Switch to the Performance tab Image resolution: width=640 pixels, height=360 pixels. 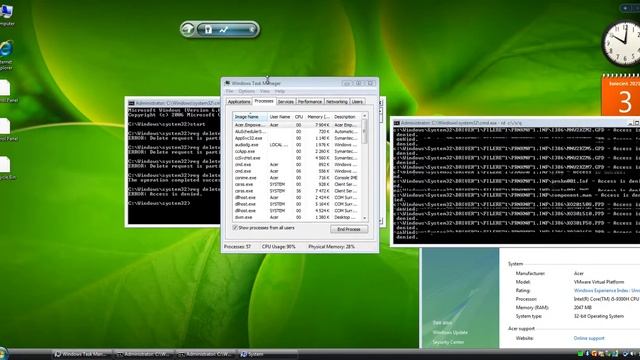pyautogui.click(x=309, y=102)
